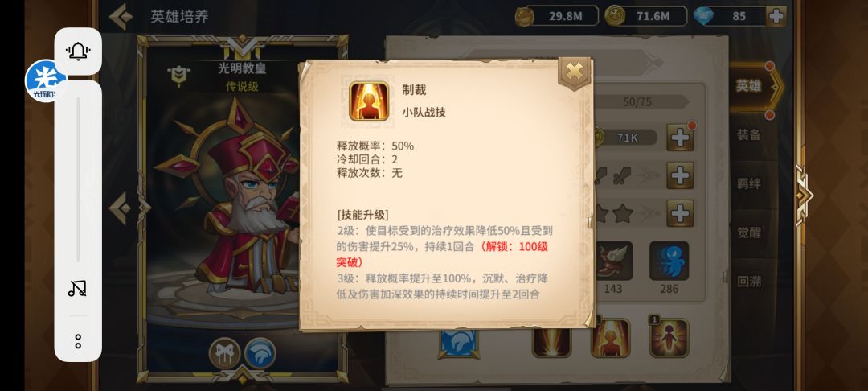Expand right side panel arrow
Image resolution: width=868 pixels, height=391 pixels.
tap(803, 195)
